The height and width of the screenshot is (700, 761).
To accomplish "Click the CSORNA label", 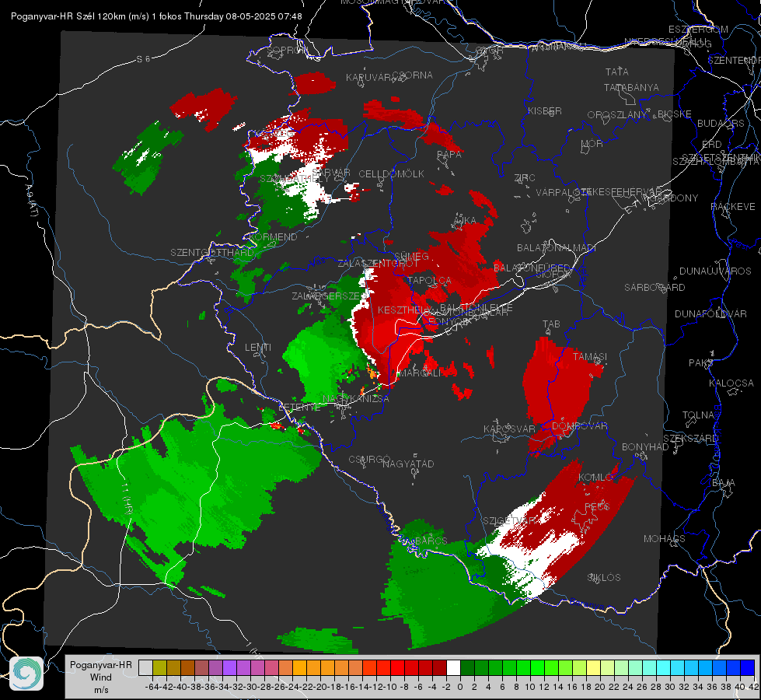I will pyautogui.click(x=413, y=75).
